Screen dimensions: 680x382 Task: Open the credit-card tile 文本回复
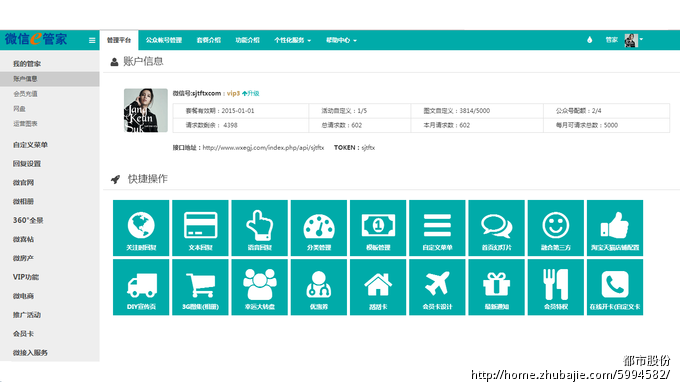click(x=200, y=228)
